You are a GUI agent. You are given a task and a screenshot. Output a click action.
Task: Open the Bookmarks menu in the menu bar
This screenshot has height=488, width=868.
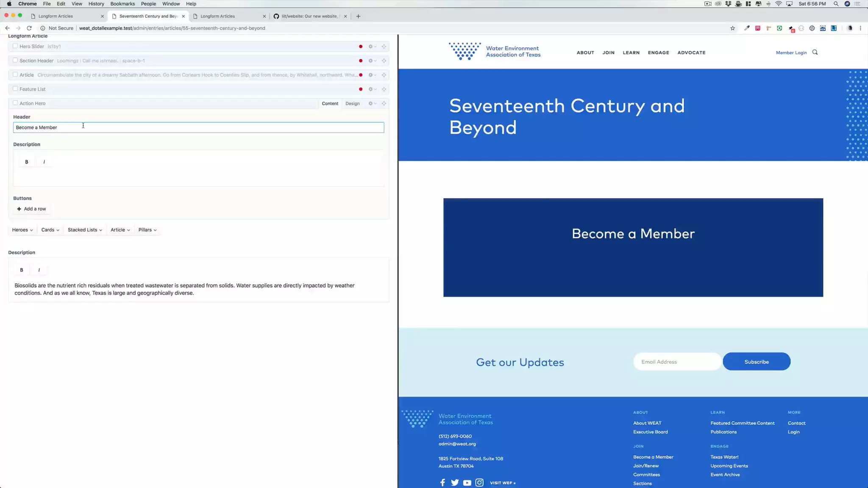tap(122, 4)
